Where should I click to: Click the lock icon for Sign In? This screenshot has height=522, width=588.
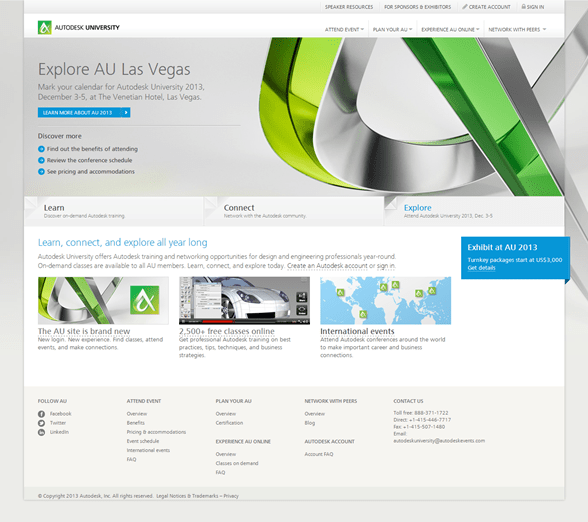[x=524, y=6]
